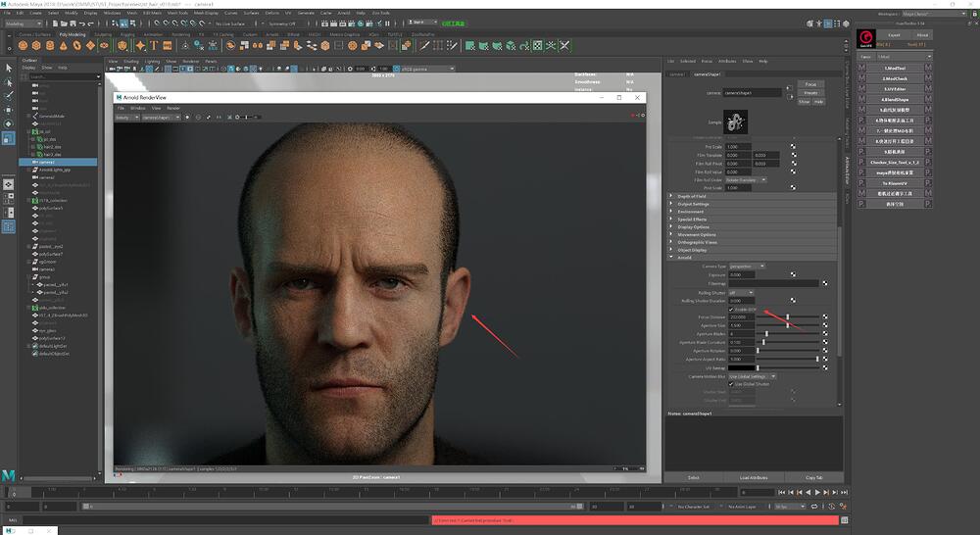The width and height of the screenshot is (980, 535).
Task: Click the Maya logo icon bottom left
Action: coord(8,476)
